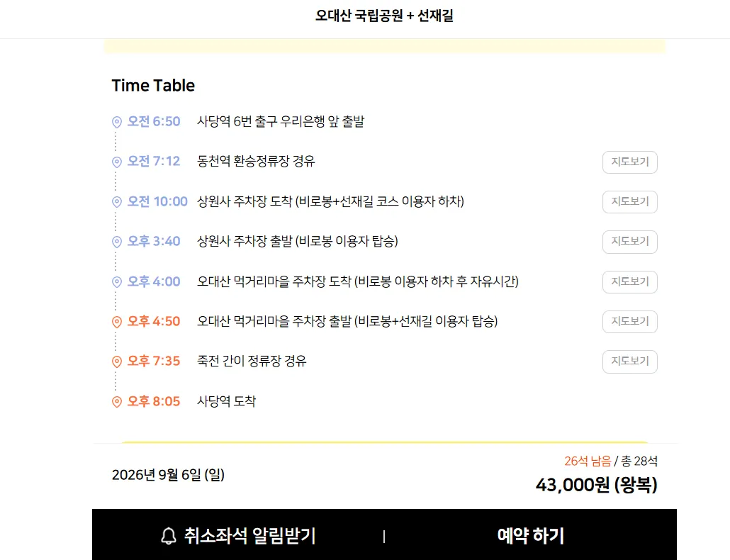Click remaining seats text 26석 남음
The width and height of the screenshot is (730, 560).
click(x=588, y=461)
